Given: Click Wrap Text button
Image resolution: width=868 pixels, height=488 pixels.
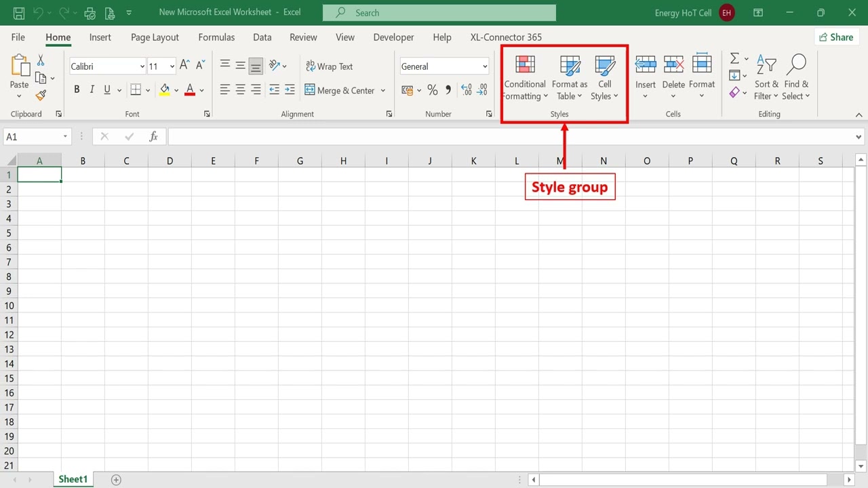Looking at the screenshot, I should point(330,66).
